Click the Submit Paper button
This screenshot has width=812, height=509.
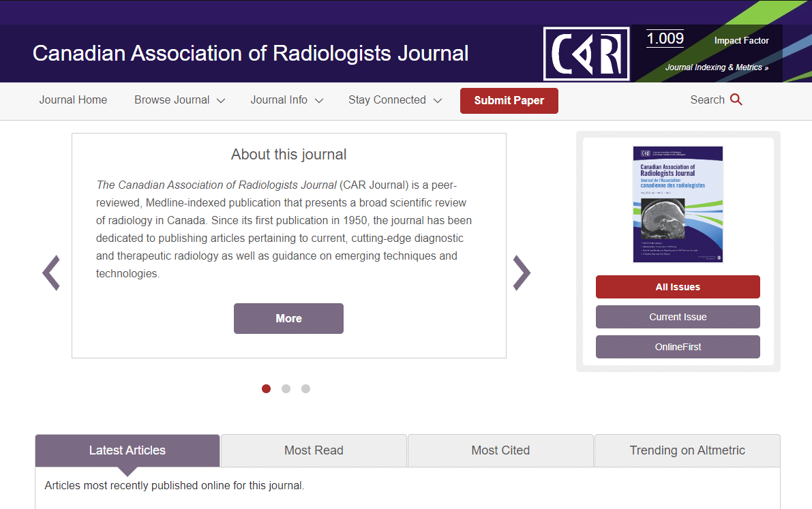tap(509, 100)
